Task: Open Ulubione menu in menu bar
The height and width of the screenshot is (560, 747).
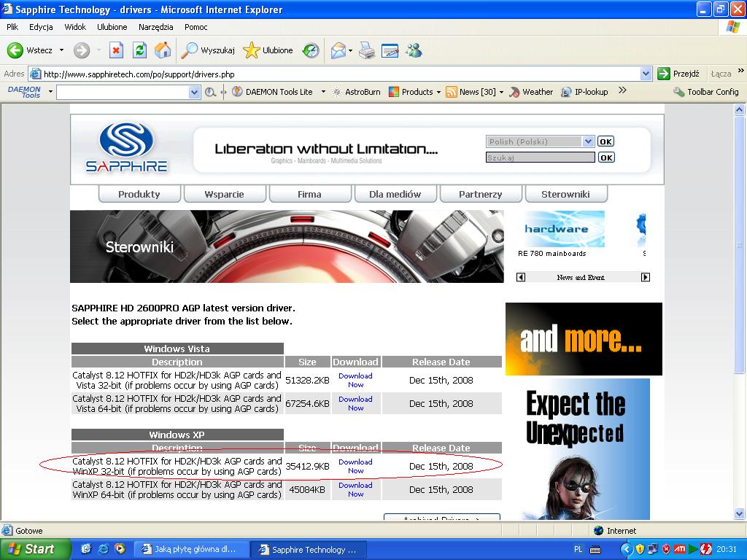Action: tap(112, 27)
